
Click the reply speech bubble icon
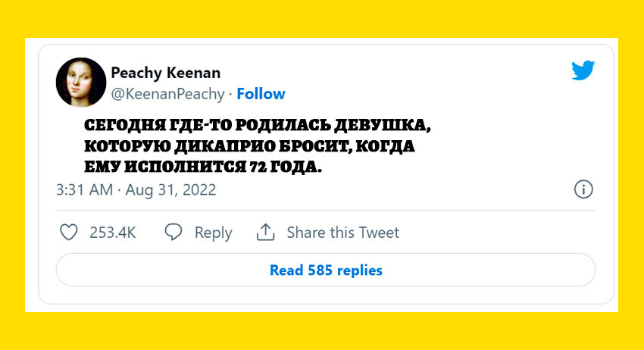[x=174, y=233]
